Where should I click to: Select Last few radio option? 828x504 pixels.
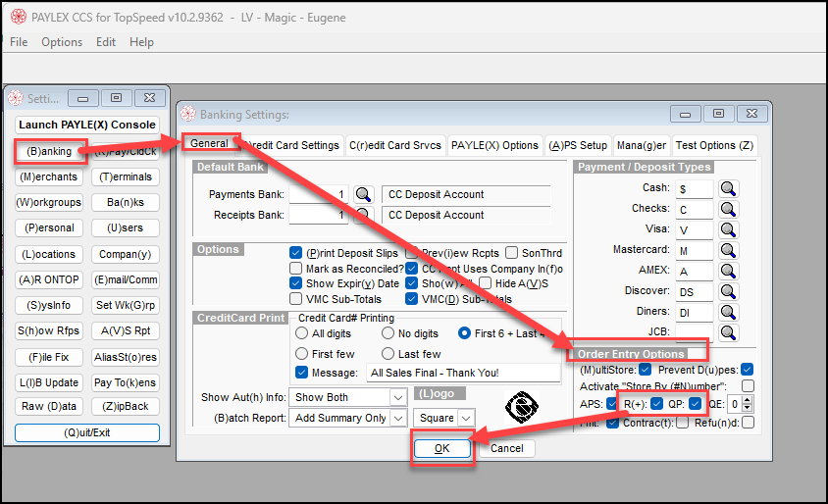tap(388, 353)
